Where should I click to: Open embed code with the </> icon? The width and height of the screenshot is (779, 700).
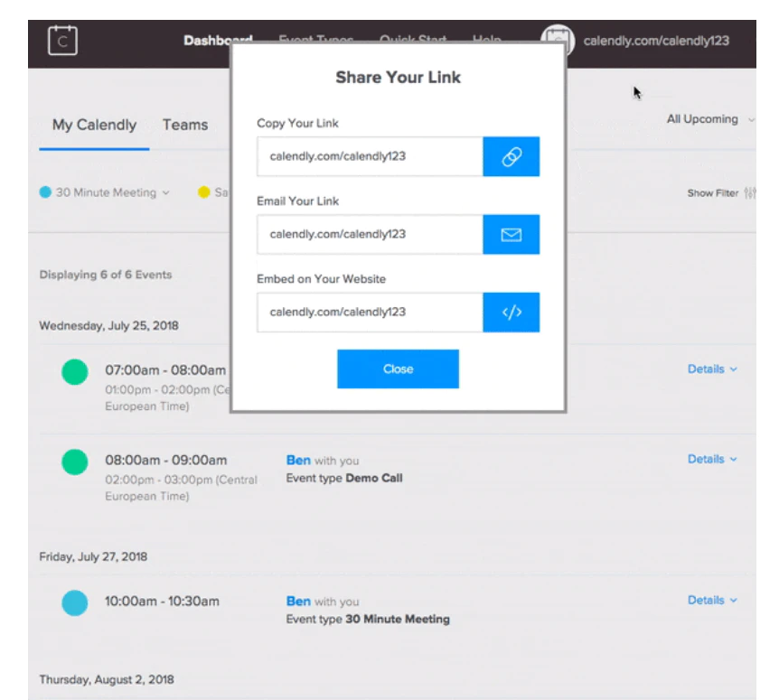(512, 312)
